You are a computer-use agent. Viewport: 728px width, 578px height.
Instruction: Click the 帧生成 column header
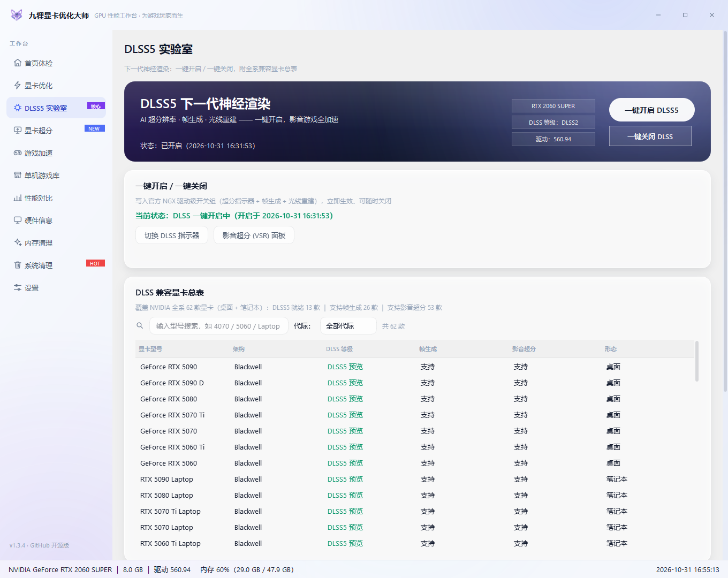[x=428, y=349]
